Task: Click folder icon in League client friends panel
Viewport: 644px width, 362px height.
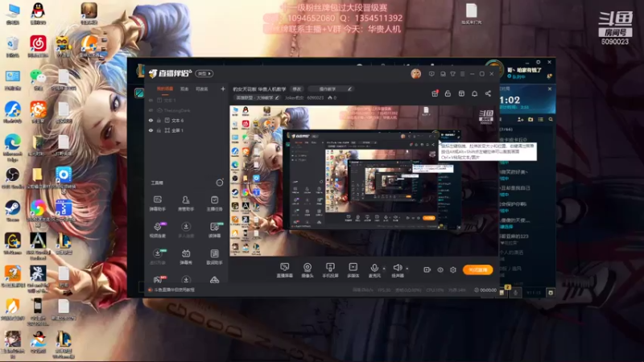Action: click(x=530, y=119)
